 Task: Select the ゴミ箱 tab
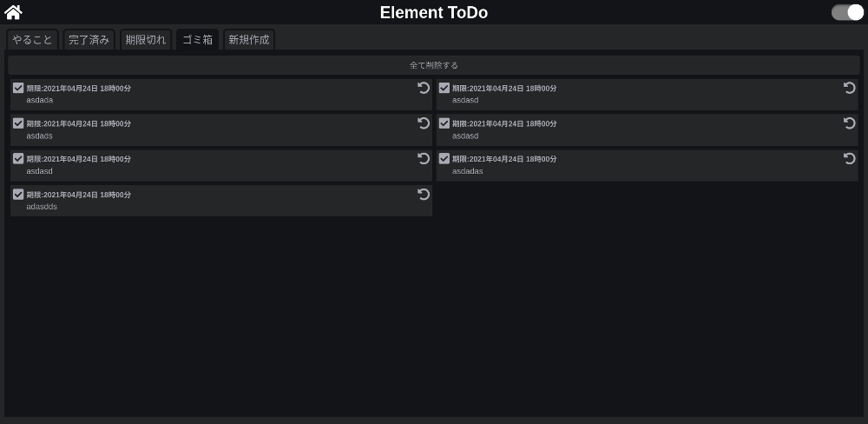click(x=198, y=40)
